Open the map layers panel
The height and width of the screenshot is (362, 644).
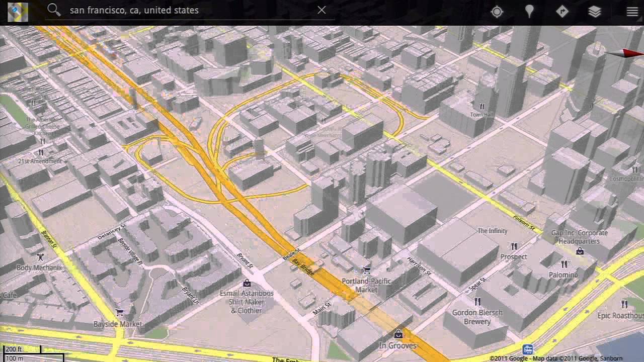(595, 12)
